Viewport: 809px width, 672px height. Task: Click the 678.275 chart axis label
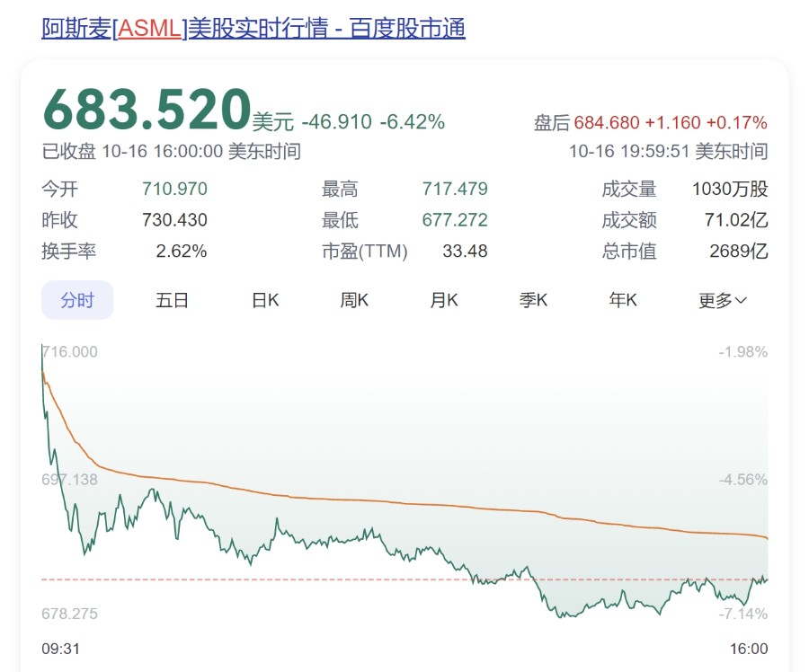click(69, 614)
